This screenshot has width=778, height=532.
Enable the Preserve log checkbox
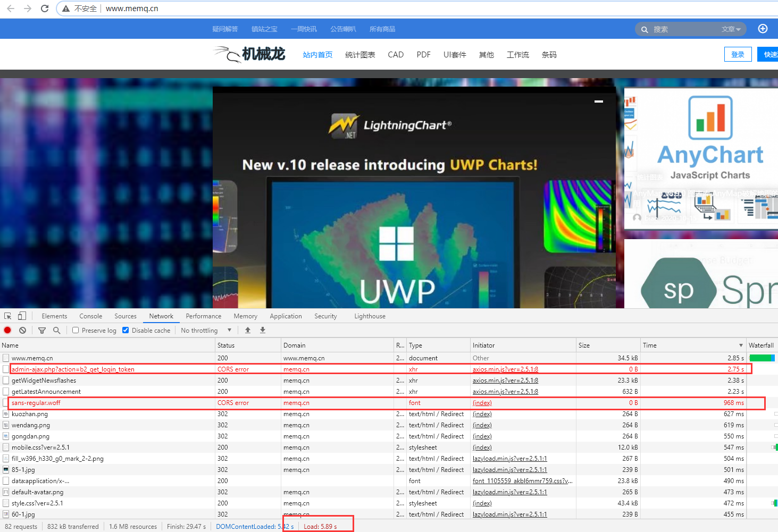point(76,330)
